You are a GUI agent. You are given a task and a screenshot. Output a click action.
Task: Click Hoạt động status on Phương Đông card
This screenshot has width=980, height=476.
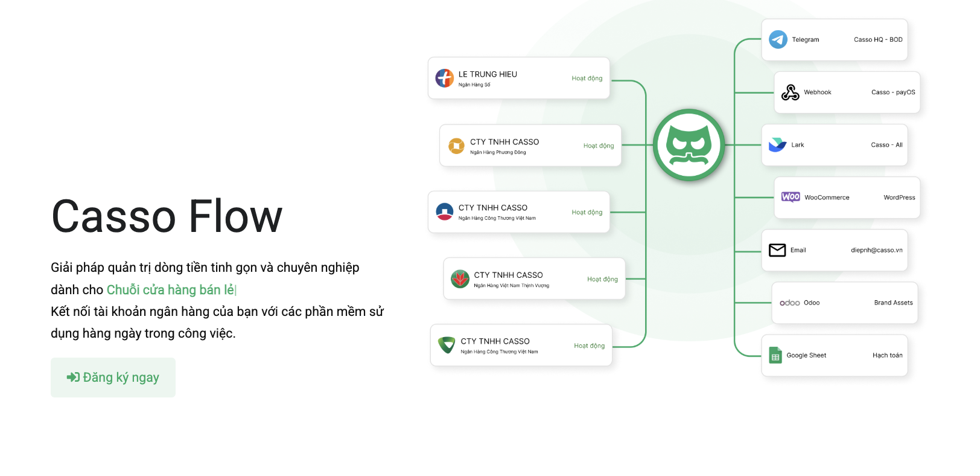click(599, 146)
